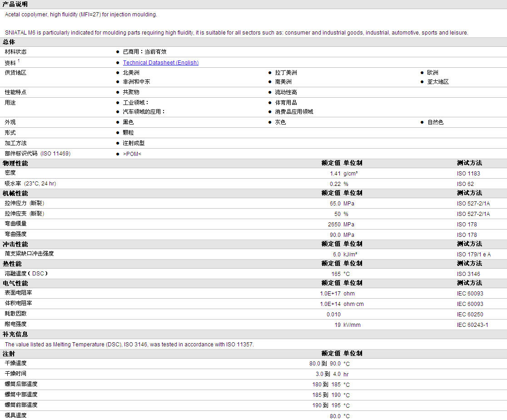Image resolution: width=507 pixels, height=420 pixels.
Task: Click the IEC 60243-1 test method
Action: click(x=472, y=325)
